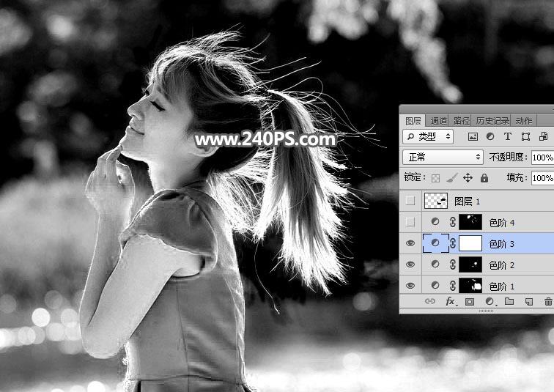554x392 pixels.
Task: Select layer name 图层 1
Action: pyautogui.click(x=467, y=201)
